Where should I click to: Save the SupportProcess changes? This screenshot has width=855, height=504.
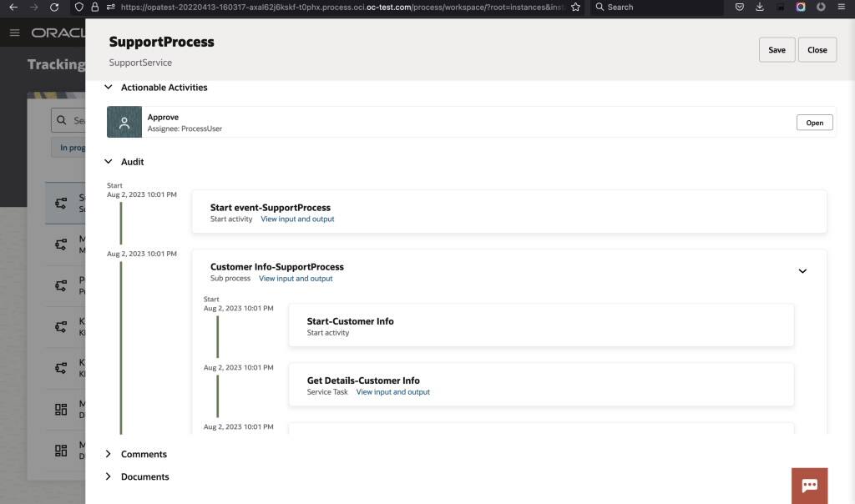click(776, 49)
